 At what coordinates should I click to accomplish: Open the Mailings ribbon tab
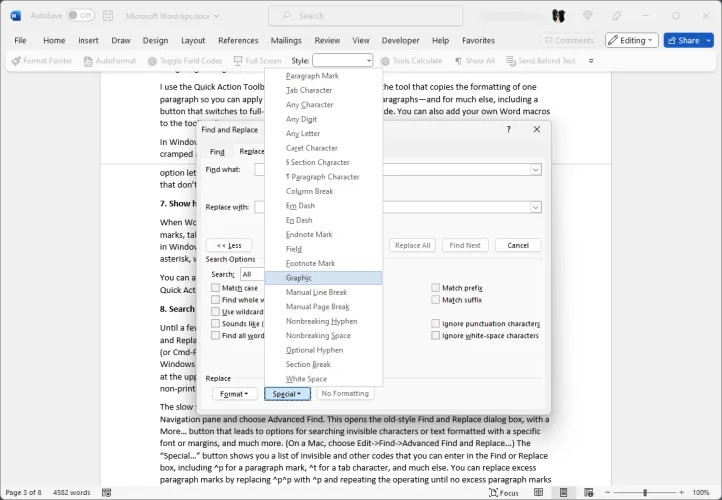click(286, 40)
